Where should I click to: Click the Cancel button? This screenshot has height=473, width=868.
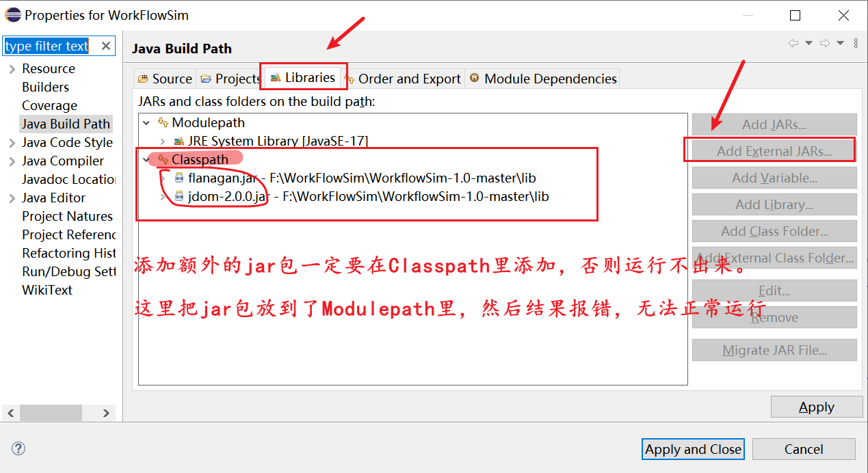pos(804,449)
